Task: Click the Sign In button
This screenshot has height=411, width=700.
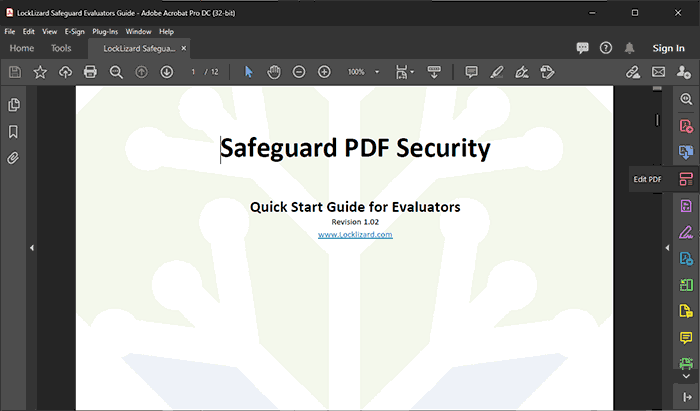Action: pos(668,48)
